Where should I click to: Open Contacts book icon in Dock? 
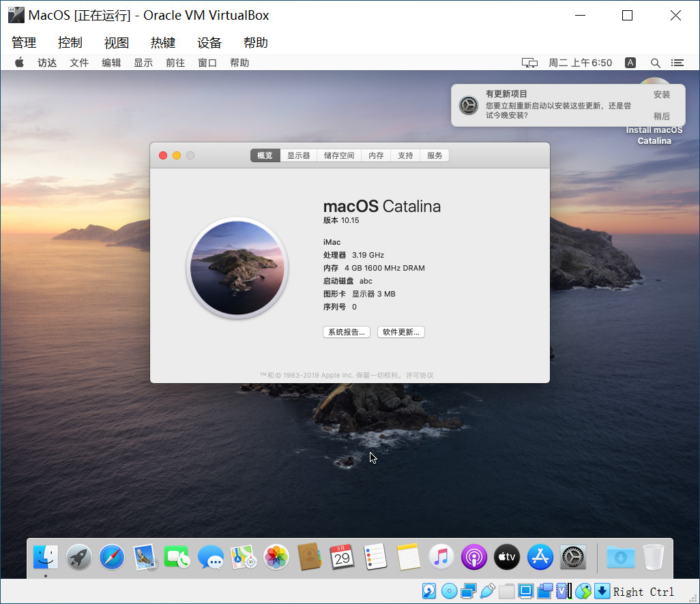pyautogui.click(x=309, y=557)
